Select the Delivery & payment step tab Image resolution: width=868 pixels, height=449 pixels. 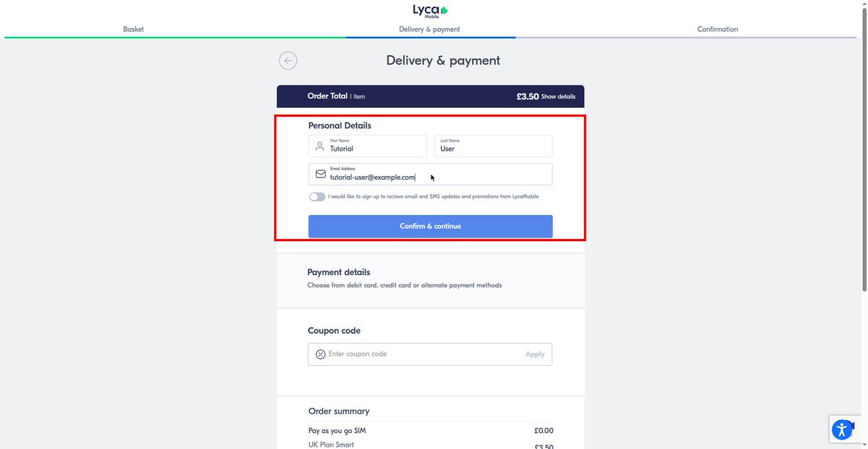coord(429,30)
